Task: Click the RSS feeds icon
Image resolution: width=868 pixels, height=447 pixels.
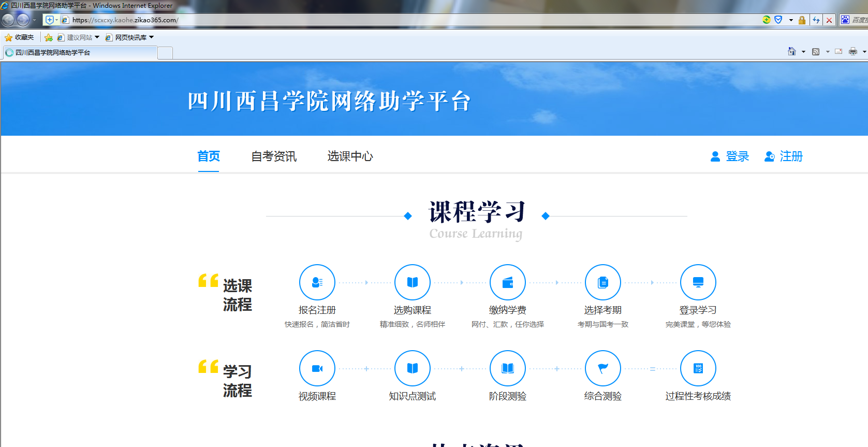Action: pos(816,51)
